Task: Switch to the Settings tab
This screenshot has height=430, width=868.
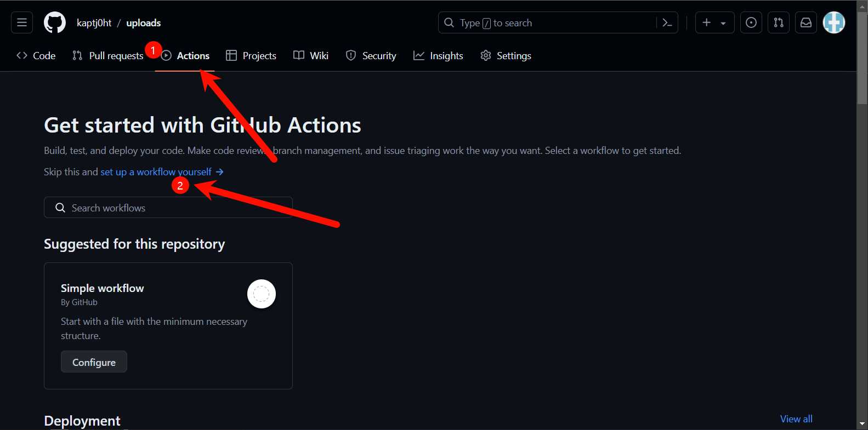Action: pyautogui.click(x=506, y=55)
